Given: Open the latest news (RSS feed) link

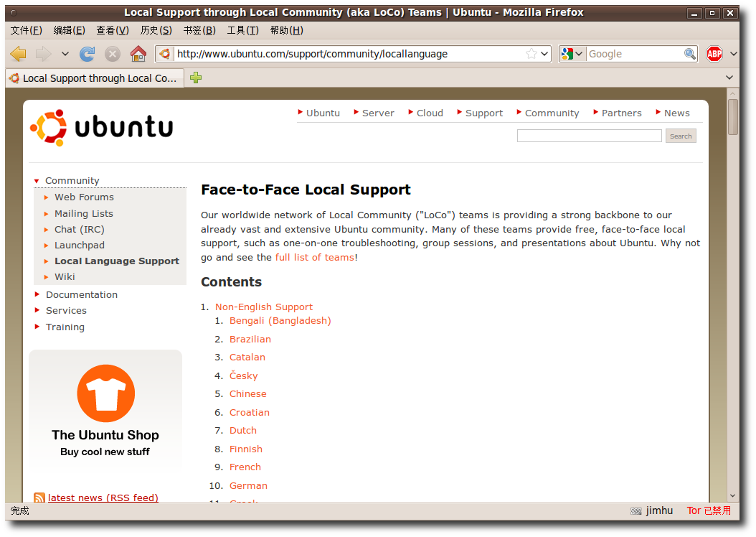Looking at the screenshot, I should point(103,498).
